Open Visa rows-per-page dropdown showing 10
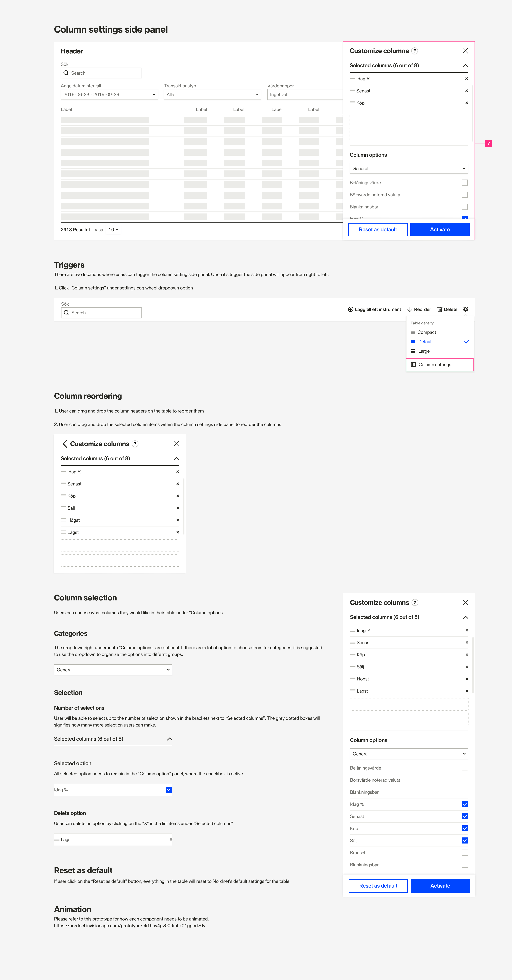 coord(113,230)
